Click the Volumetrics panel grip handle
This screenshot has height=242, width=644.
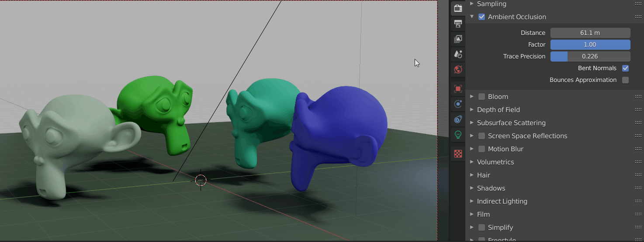coord(638,162)
